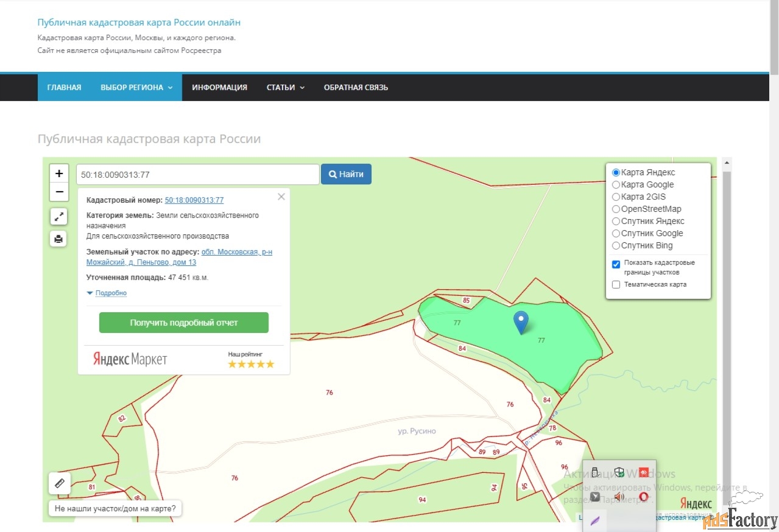Open the Opera browser tray icon
The height and width of the screenshot is (532, 779).
pyautogui.click(x=643, y=497)
